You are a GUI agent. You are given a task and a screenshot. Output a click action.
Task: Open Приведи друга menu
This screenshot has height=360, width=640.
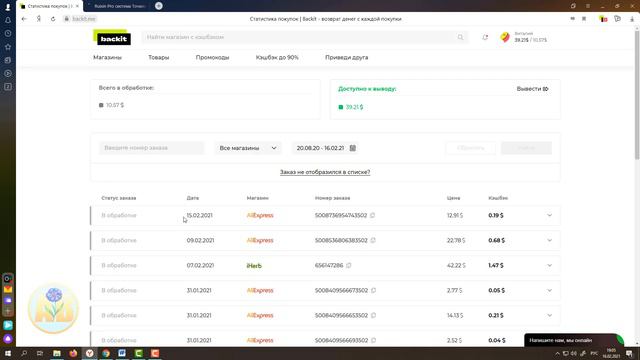click(x=347, y=58)
